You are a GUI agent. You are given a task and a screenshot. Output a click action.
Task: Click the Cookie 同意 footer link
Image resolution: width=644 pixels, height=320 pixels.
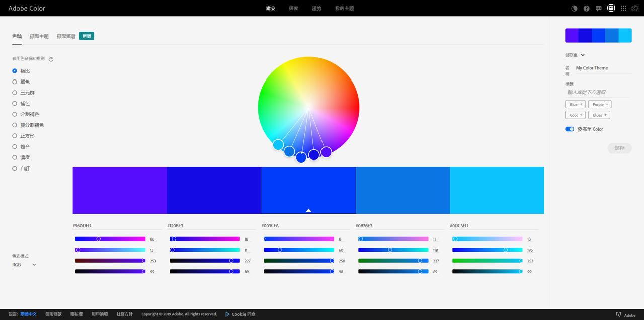click(x=244, y=314)
